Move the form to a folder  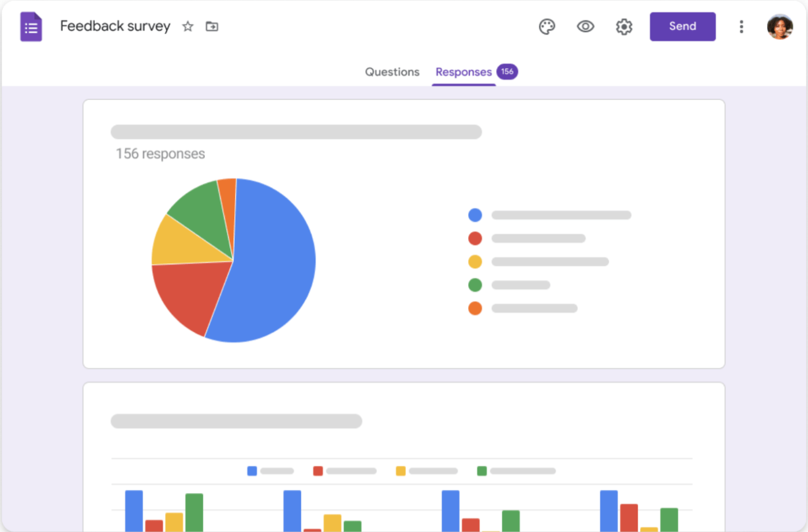click(x=212, y=27)
